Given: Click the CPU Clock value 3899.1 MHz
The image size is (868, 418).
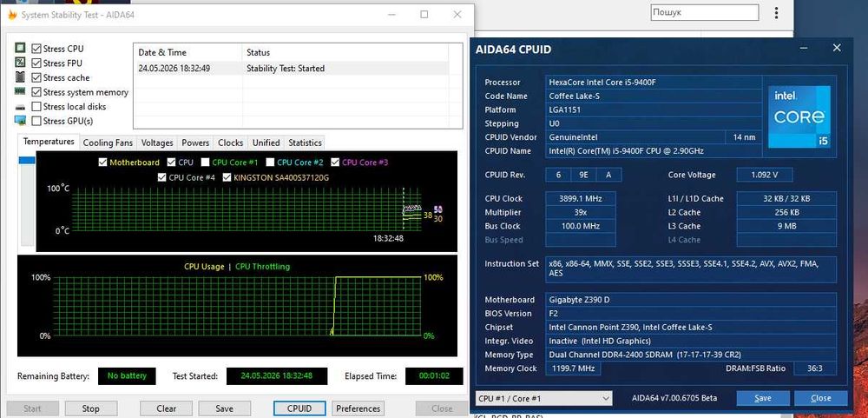Looking at the screenshot, I should (x=581, y=198).
